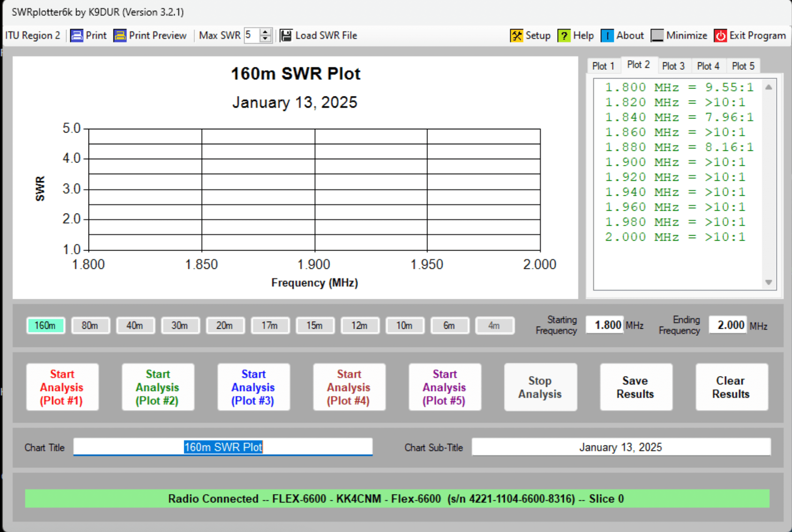This screenshot has width=792, height=532.
Task: Select the 20m band button
Action: (x=225, y=325)
